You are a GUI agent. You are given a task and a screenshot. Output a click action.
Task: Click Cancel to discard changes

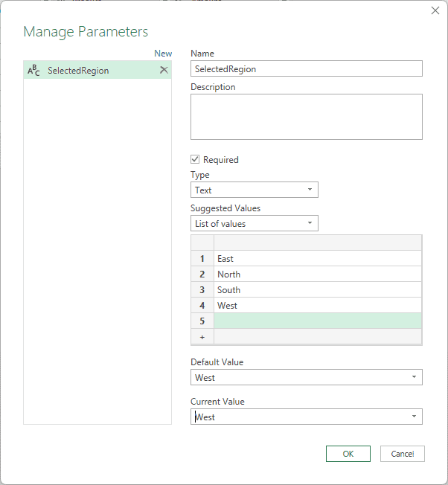(402, 454)
